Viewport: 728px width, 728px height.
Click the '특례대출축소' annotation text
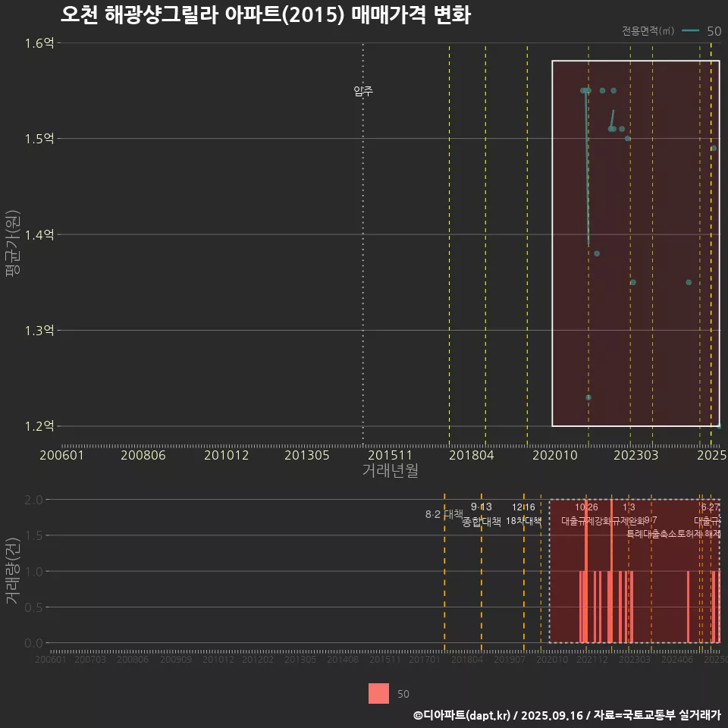(x=651, y=534)
